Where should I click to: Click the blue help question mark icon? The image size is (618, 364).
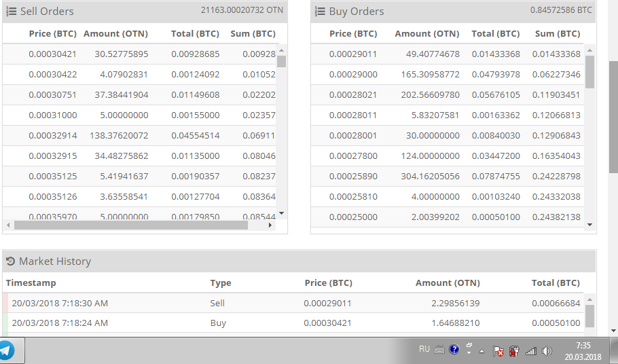click(x=453, y=350)
